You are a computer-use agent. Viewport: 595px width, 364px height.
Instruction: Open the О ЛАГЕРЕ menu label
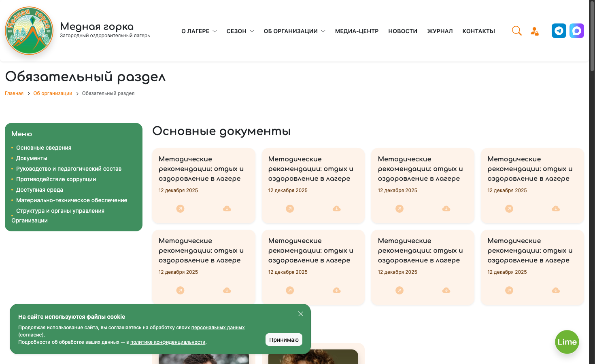click(195, 31)
